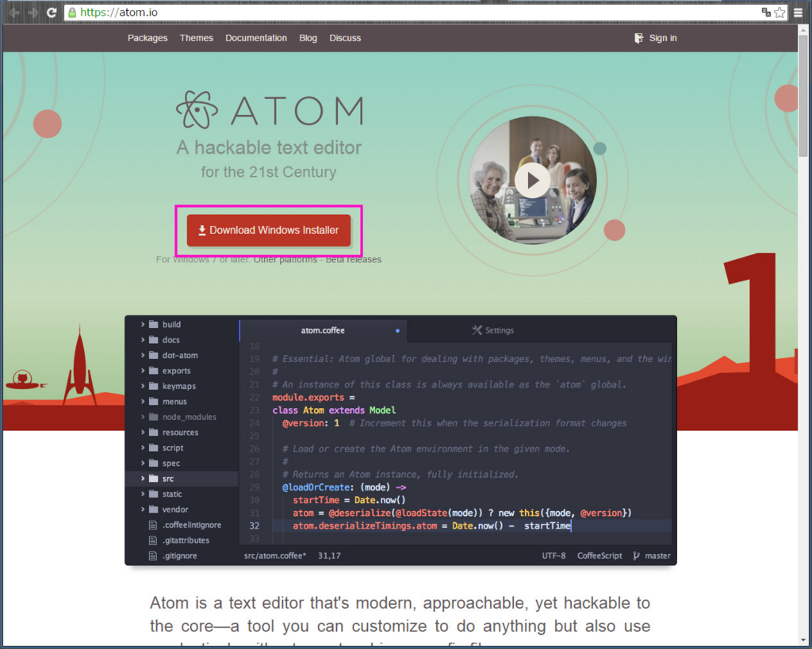812x649 pixels.
Task: Click the Atom logo icon
Action: point(197,109)
